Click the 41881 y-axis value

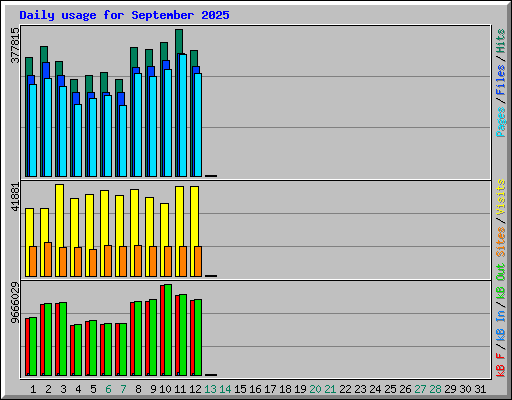15,197
